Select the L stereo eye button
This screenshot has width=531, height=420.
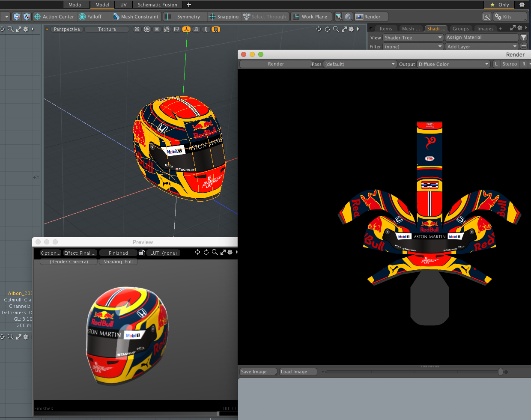point(496,64)
